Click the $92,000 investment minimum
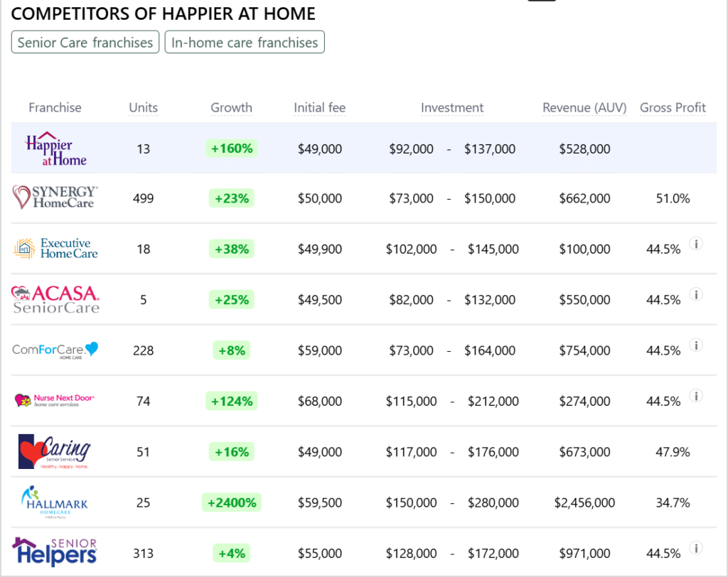Screen dimensions: 728x577 pos(411,149)
